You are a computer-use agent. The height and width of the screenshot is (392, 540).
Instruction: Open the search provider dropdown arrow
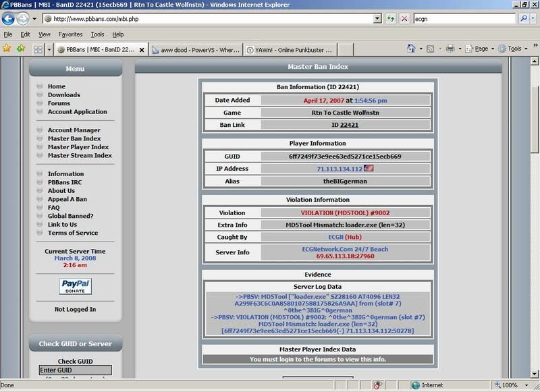533,19
